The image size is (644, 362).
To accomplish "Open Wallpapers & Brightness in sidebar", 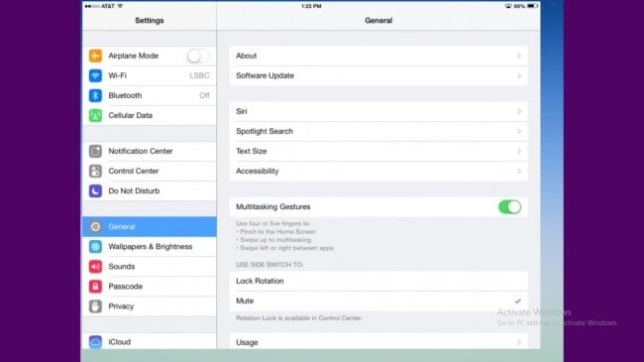I will tap(150, 246).
